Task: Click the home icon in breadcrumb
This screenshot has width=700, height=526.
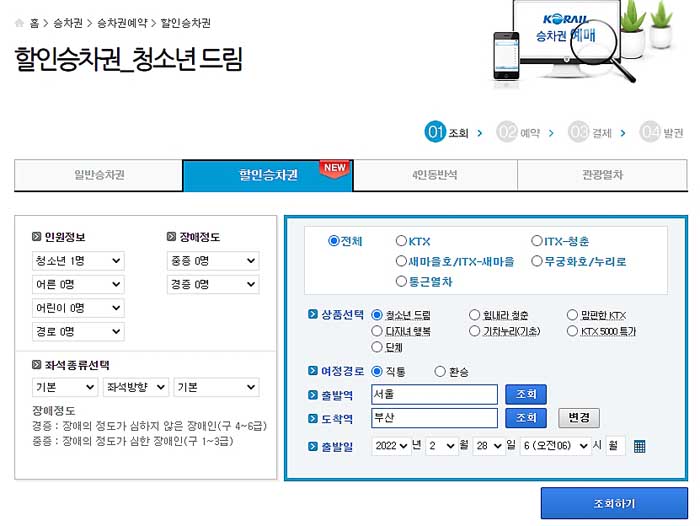Action: pyautogui.click(x=19, y=23)
